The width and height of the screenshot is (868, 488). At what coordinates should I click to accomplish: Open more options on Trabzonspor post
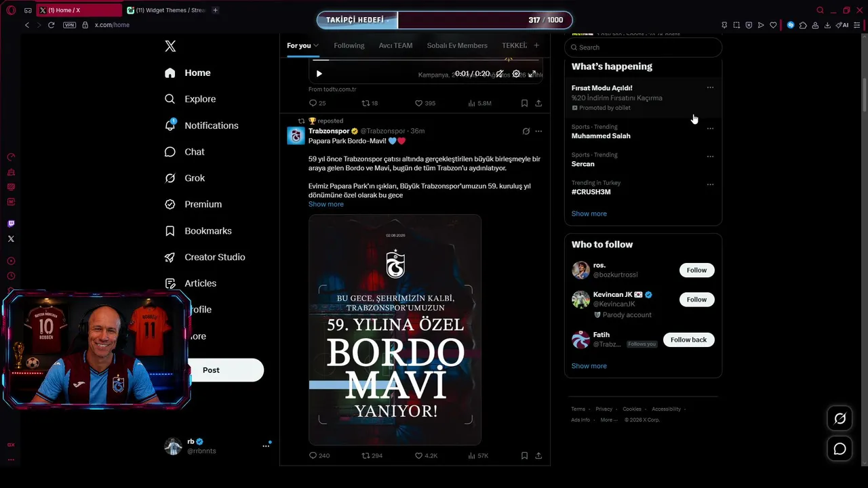tap(538, 131)
